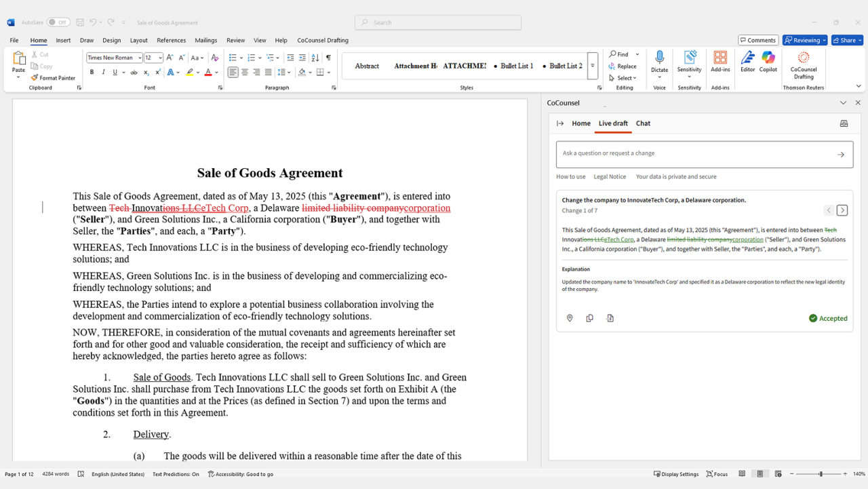Click the Comments button
Viewport: 868px width, 489px height.
tap(758, 40)
